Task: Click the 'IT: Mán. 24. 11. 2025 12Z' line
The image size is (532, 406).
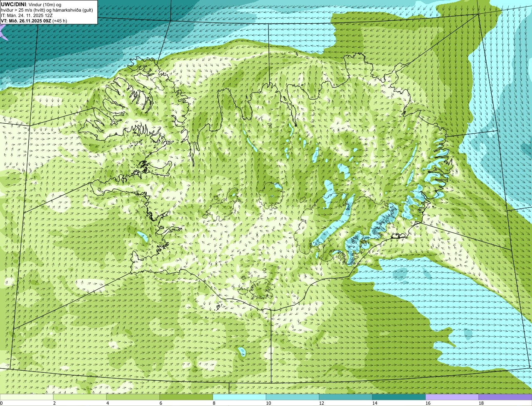Action: click(x=27, y=15)
